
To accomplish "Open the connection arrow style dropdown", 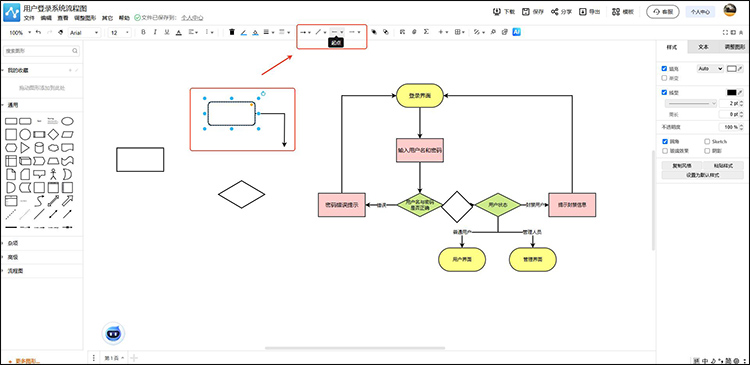I will pos(305,32).
